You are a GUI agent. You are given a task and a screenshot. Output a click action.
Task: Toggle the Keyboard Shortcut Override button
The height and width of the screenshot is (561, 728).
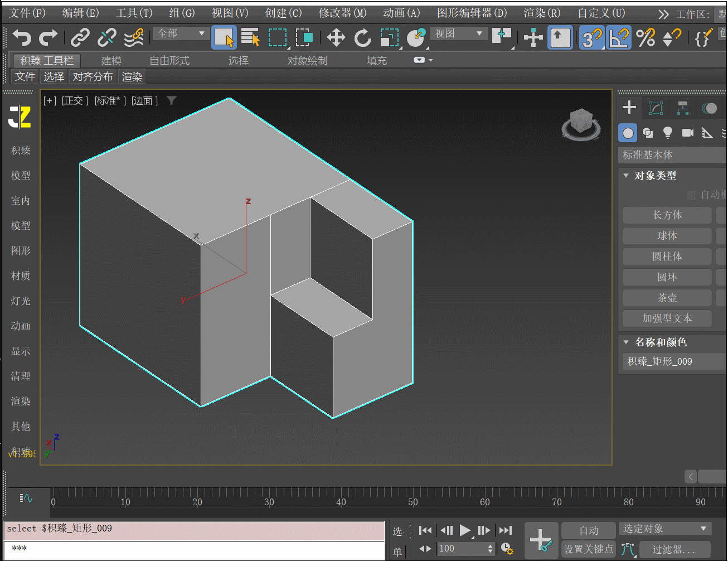click(560, 38)
